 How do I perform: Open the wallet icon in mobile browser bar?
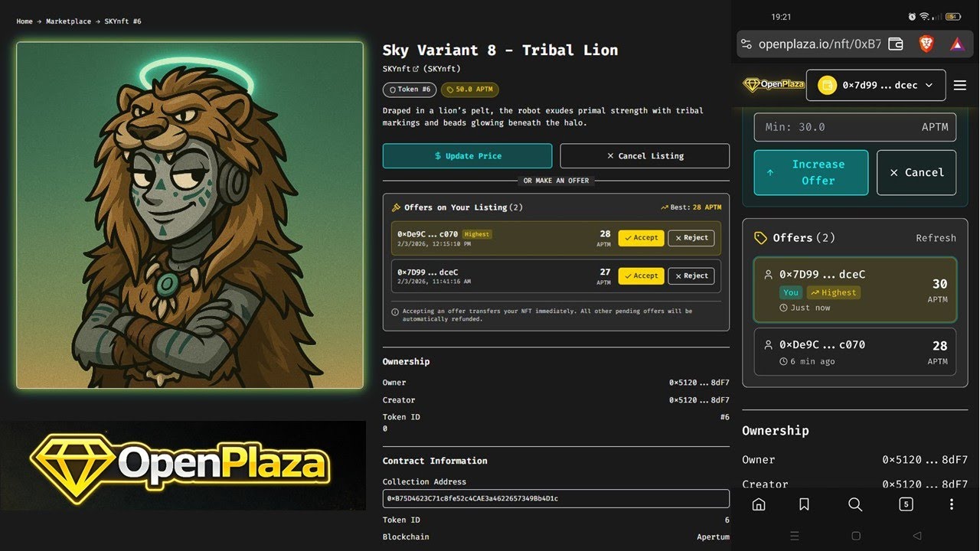pos(895,44)
